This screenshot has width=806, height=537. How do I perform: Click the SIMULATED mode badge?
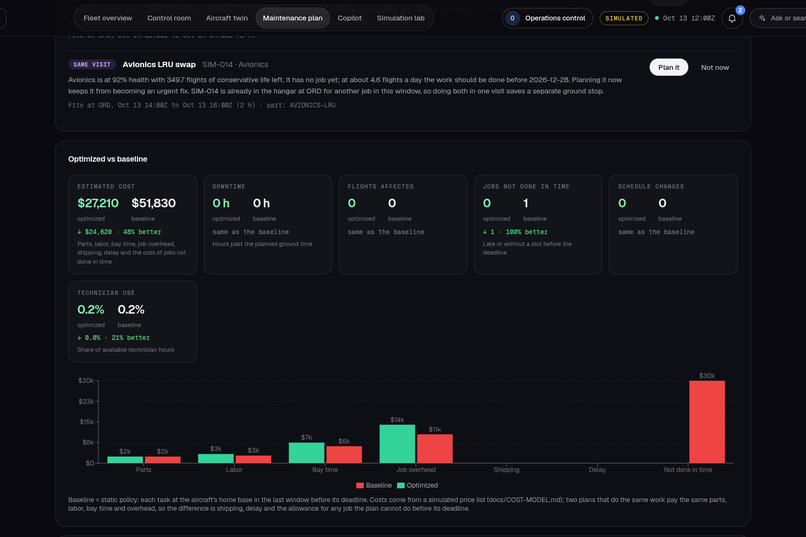[624, 18]
